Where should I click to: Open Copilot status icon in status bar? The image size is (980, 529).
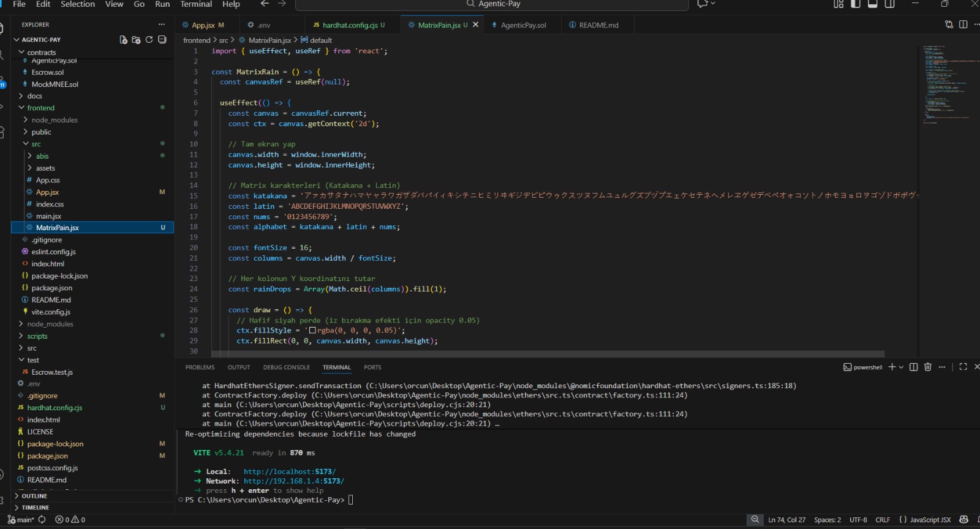(x=963, y=520)
